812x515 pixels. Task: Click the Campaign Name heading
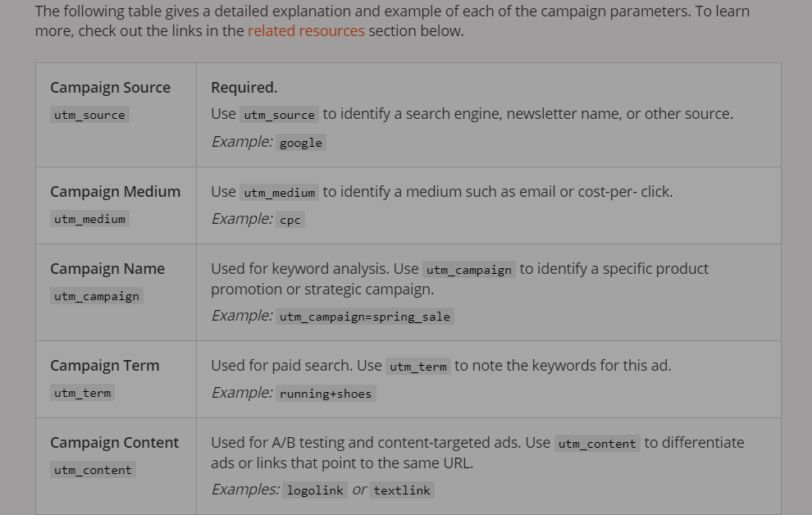[x=107, y=269]
